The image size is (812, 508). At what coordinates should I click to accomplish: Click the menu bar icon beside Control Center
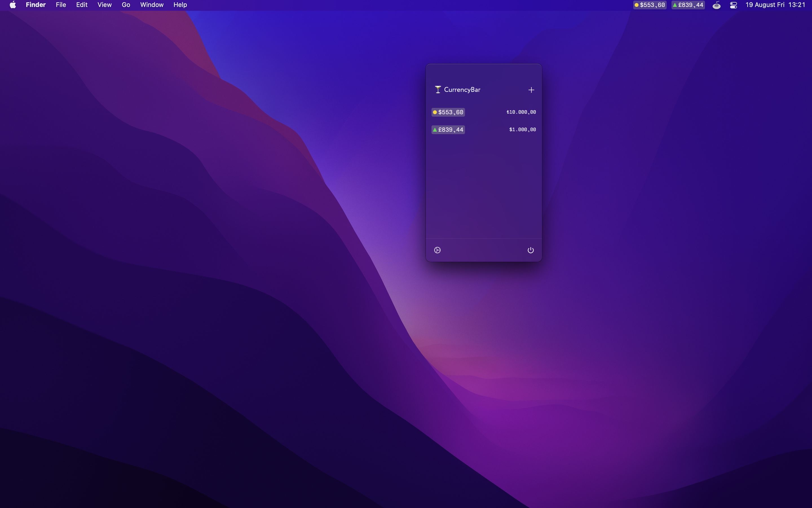coord(716,5)
